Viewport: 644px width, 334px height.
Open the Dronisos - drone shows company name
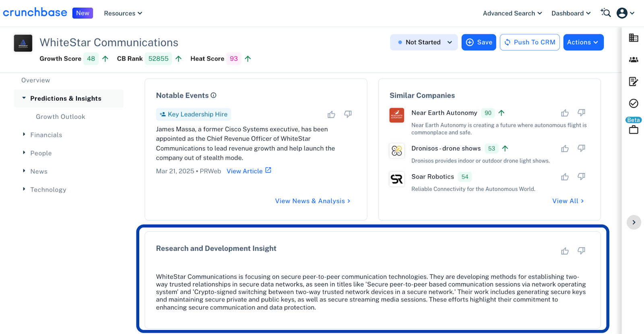point(446,148)
